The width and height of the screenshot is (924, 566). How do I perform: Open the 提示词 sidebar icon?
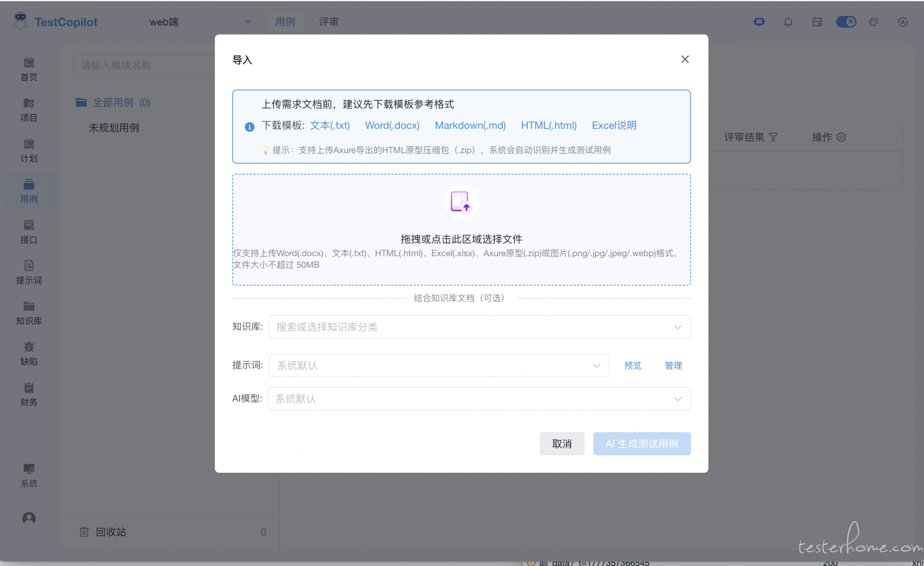pos(29,266)
